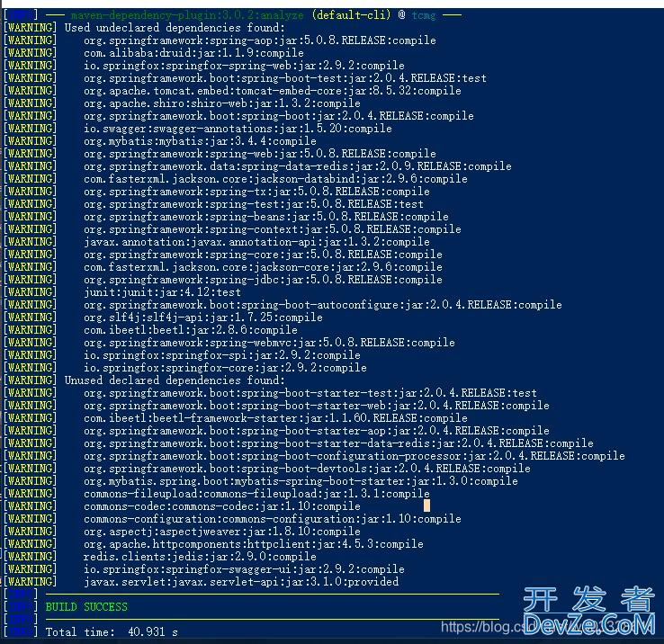Click the spring-boot-starter-data-redis line
This screenshot has width=664, height=644.
click(x=339, y=443)
